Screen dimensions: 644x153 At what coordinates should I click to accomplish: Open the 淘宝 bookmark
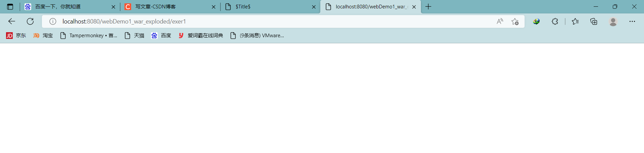point(43,36)
